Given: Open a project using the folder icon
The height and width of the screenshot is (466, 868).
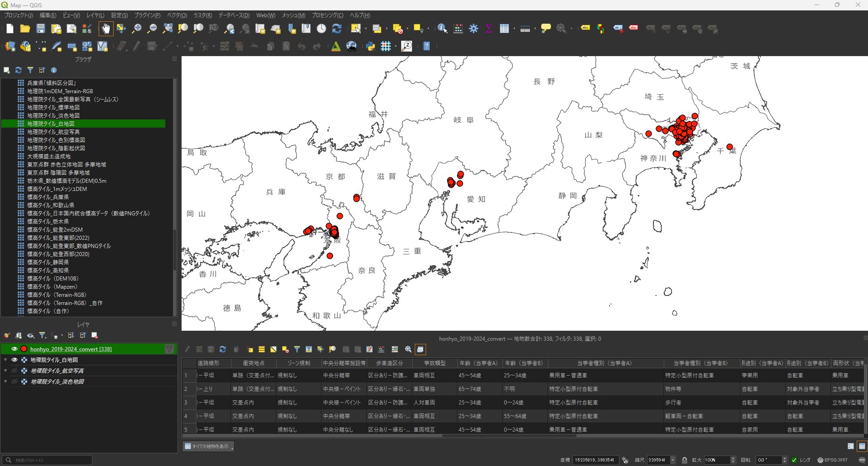Looking at the screenshot, I should tap(25, 29).
